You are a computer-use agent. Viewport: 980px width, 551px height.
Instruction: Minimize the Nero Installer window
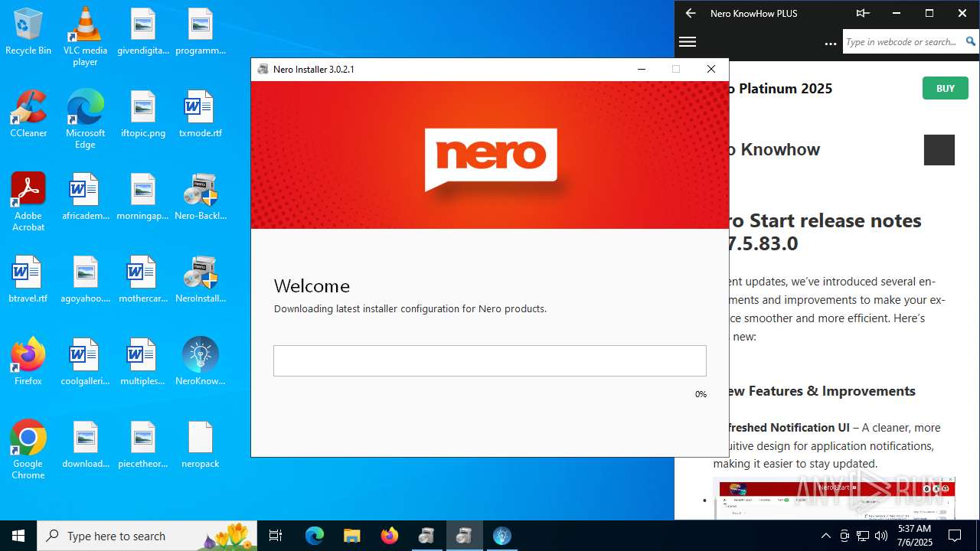tap(642, 69)
